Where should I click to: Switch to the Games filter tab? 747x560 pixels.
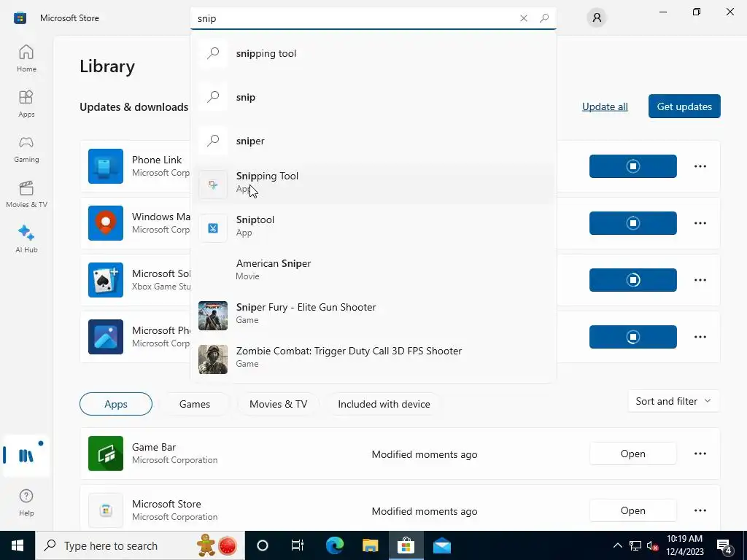(x=194, y=404)
